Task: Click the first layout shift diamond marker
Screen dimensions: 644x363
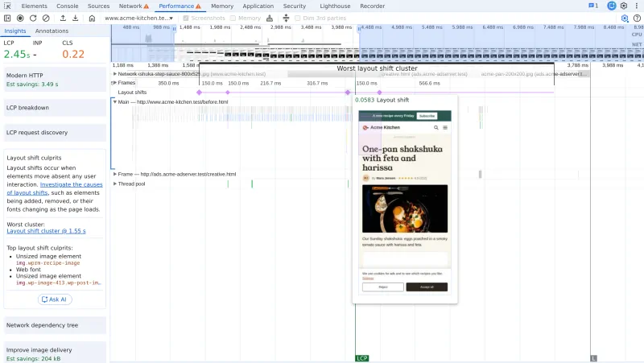Action: click(199, 93)
